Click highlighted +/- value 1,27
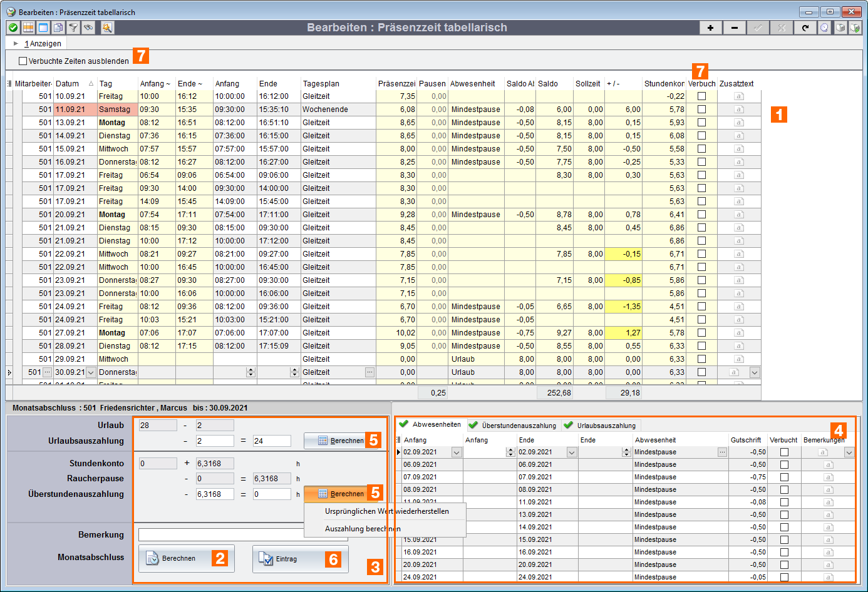The width and height of the screenshot is (868, 592). [624, 333]
